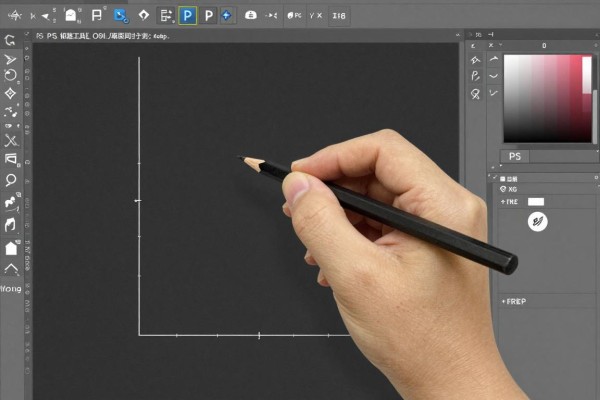Expand the +FREP section
The height and width of the screenshot is (400, 600).
[x=514, y=302]
